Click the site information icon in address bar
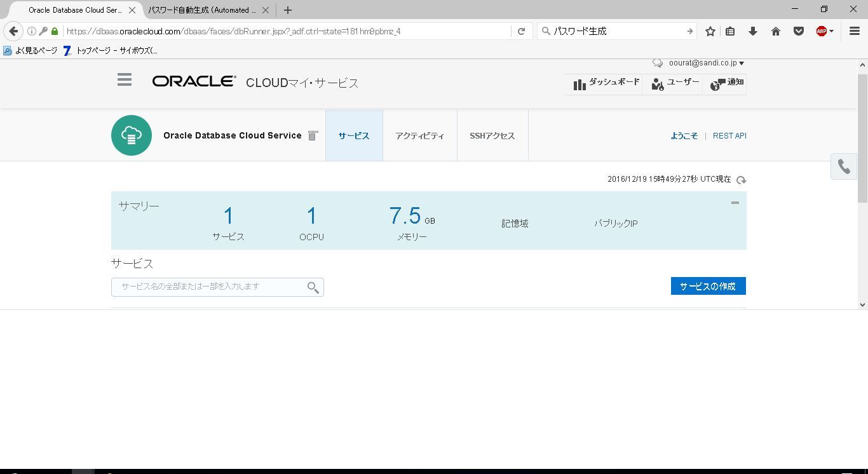The width and height of the screenshot is (868, 474). coord(31,31)
